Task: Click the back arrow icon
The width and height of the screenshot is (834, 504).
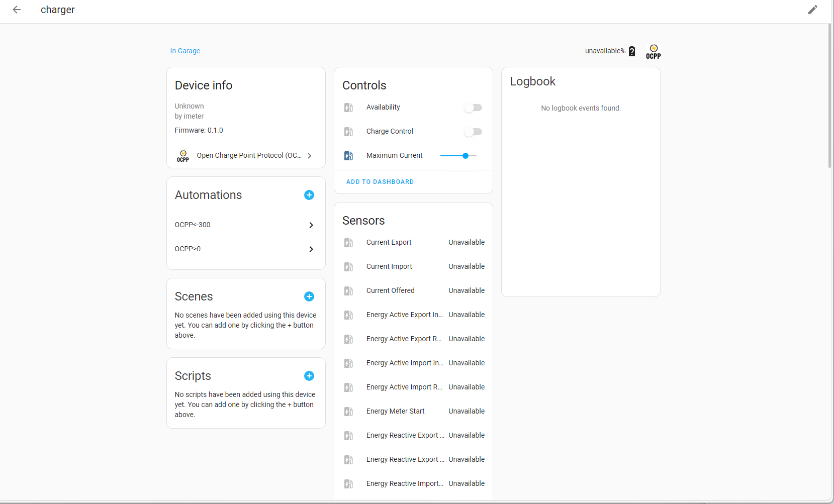Action: [x=17, y=10]
